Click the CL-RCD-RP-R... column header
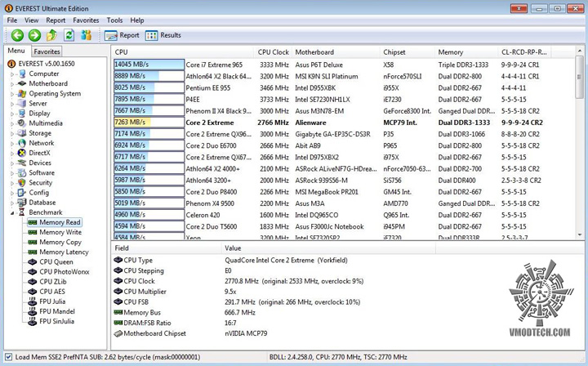Image resolution: width=588 pixels, height=366 pixels. 524,52
